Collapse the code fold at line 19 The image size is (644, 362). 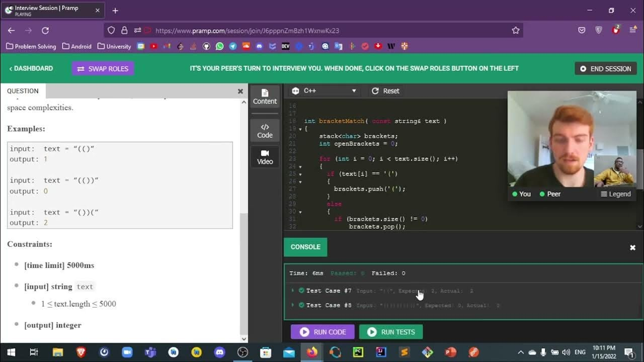coord(300,129)
